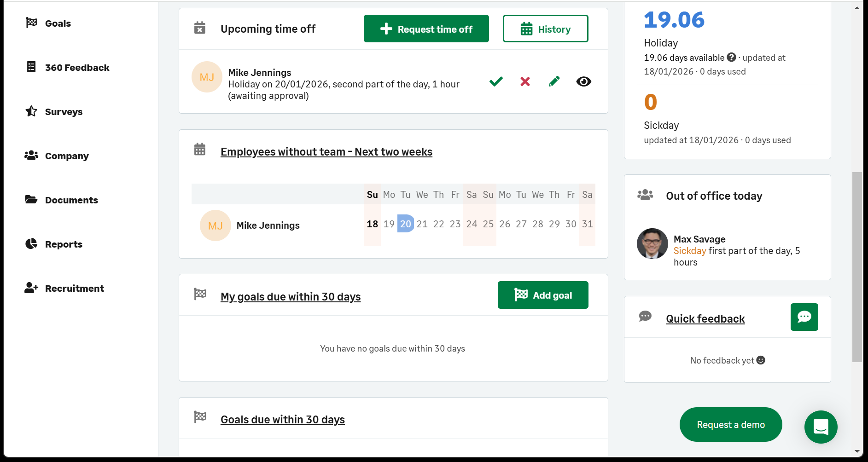Click the vertical page scrollbar
Image resolution: width=868 pixels, height=462 pixels.
click(x=857, y=267)
